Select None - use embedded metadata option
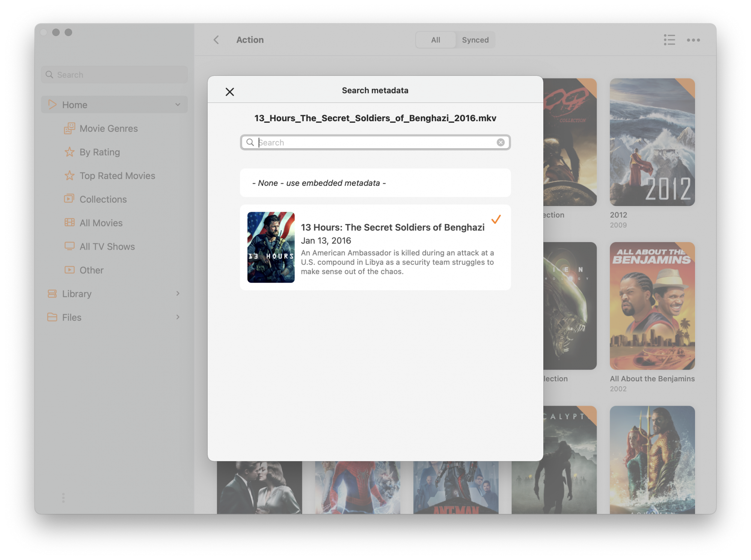The width and height of the screenshot is (751, 560). point(375,183)
